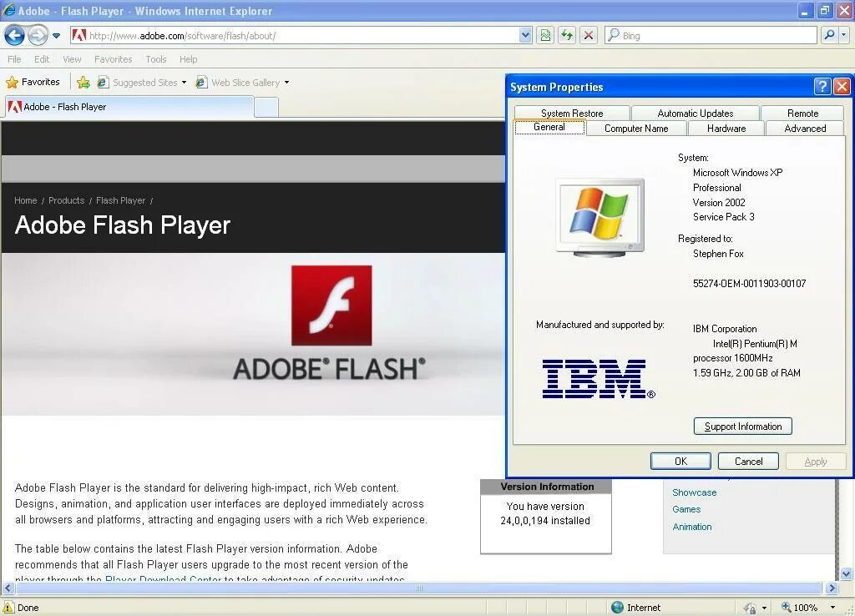Click the horizontal scrollbar left arrow
The height and width of the screenshot is (616, 855).
click(x=8, y=588)
